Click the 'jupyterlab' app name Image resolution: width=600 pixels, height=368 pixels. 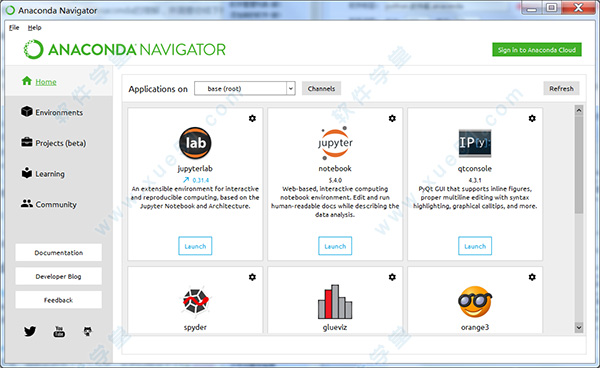pyautogui.click(x=195, y=169)
